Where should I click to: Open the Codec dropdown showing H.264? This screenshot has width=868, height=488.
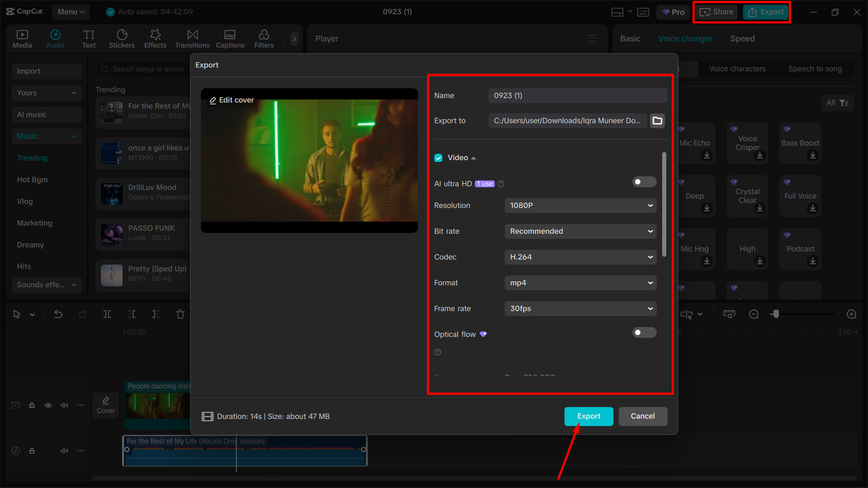click(x=580, y=257)
